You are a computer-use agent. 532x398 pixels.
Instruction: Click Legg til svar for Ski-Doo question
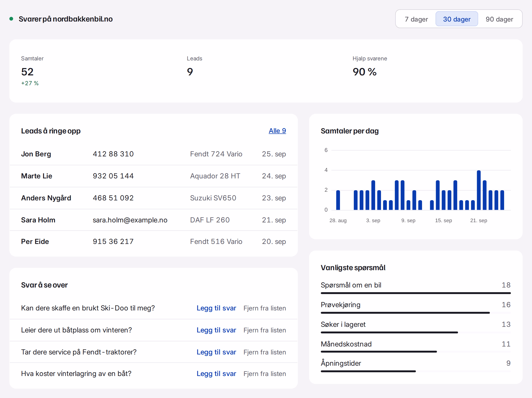click(x=216, y=308)
